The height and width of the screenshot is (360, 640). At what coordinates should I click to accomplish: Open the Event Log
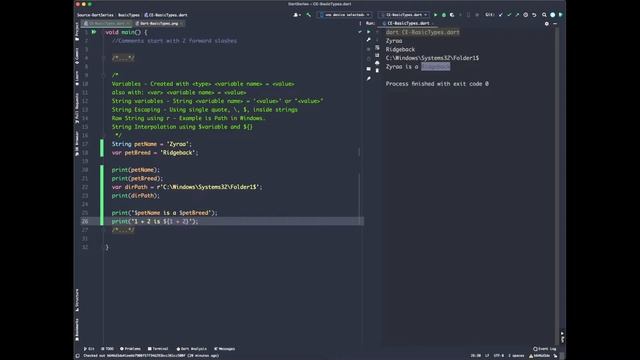(545, 349)
